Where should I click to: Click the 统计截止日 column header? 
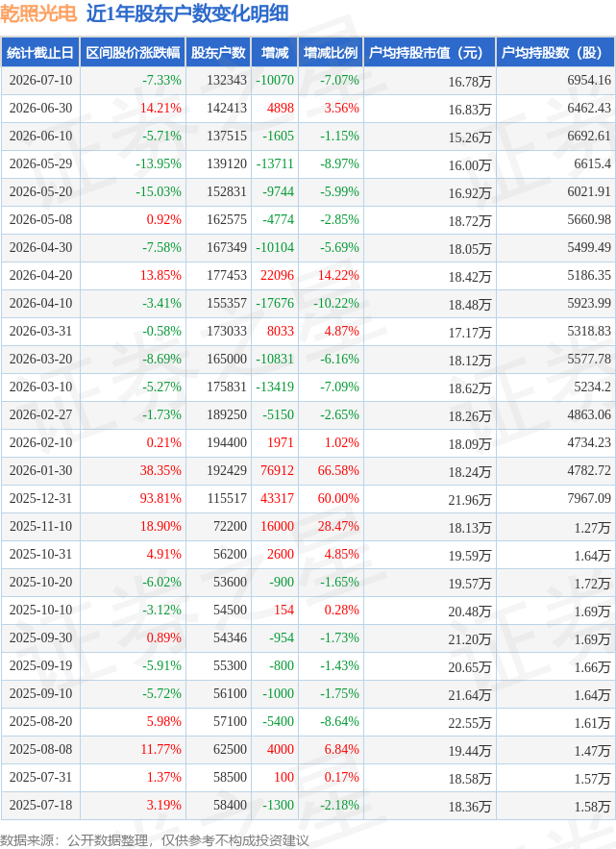(40, 53)
